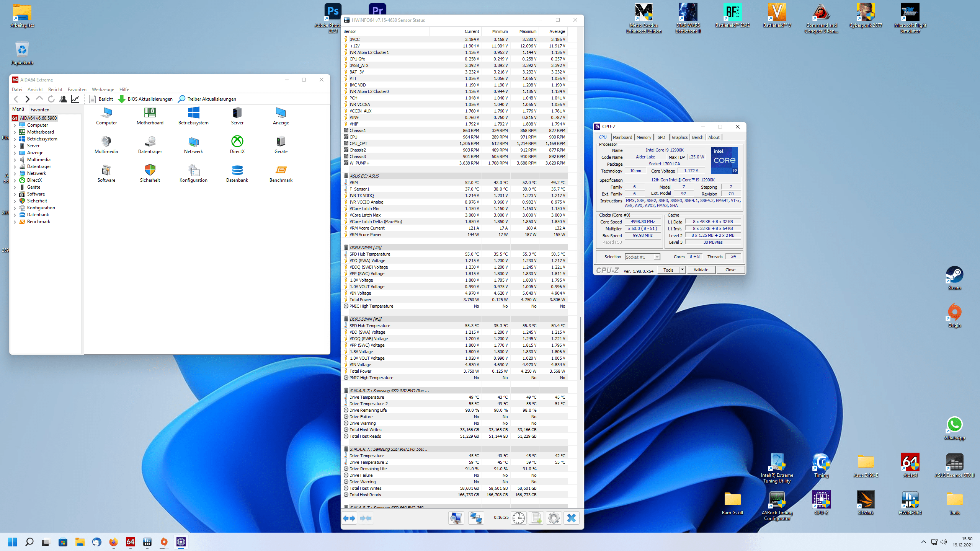This screenshot has width=980, height=551.
Task: Click the AIDA64 user profile toolbar icon
Action: click(63, 99)
